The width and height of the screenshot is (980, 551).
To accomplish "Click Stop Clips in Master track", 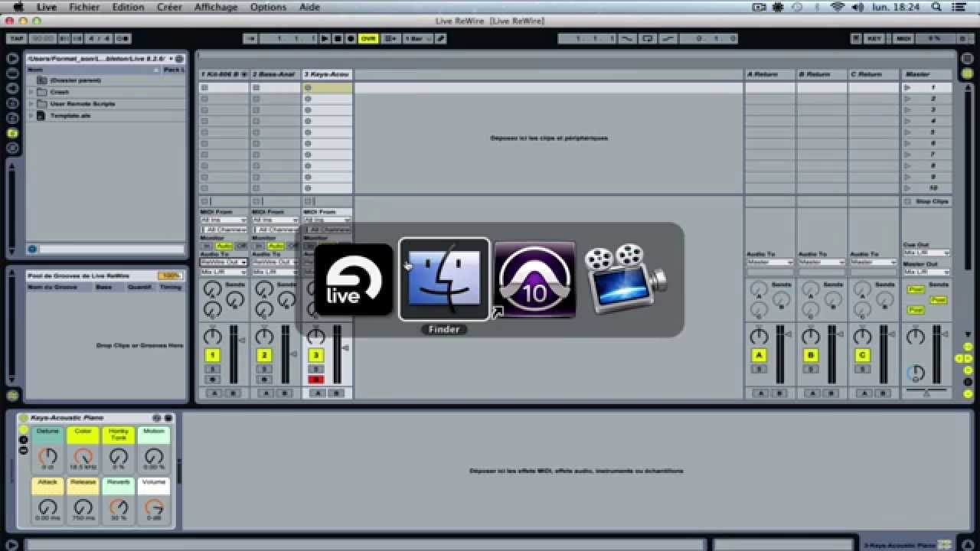I will [926, 201].
